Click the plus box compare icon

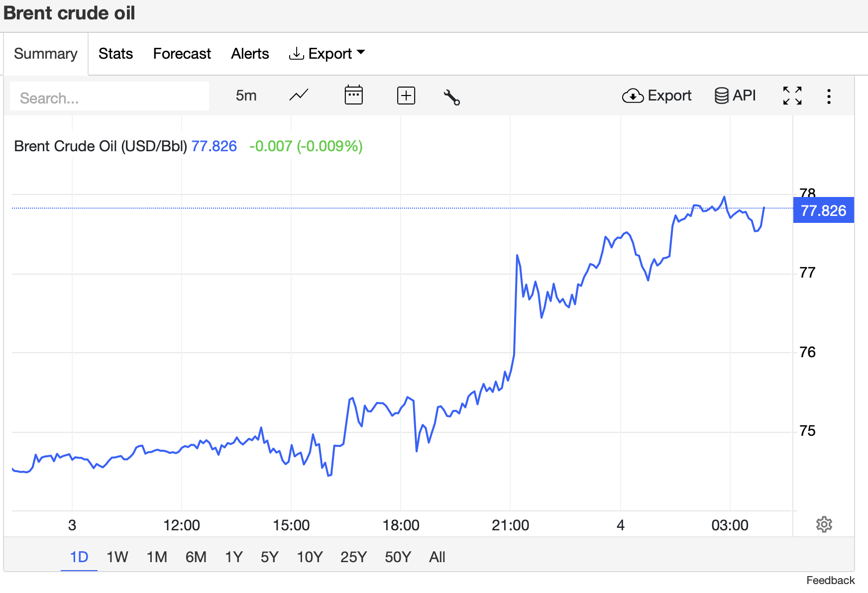(x=406, y=95)
